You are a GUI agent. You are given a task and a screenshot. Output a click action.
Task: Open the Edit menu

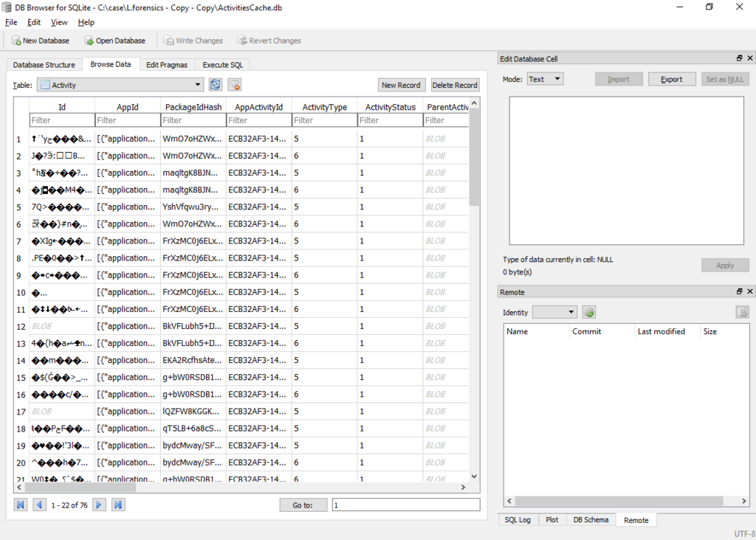pyautogui.click(x=34, y=22)
